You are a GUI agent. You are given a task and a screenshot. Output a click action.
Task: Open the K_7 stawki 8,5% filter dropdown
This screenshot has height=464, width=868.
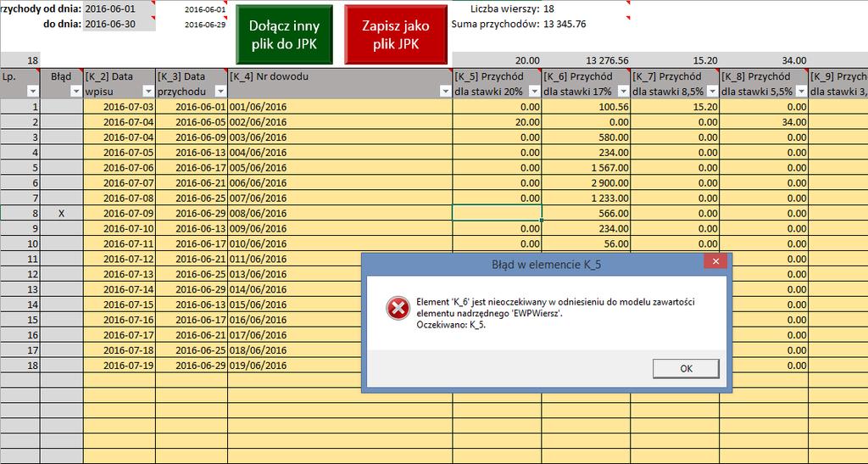tap(712, 92)
